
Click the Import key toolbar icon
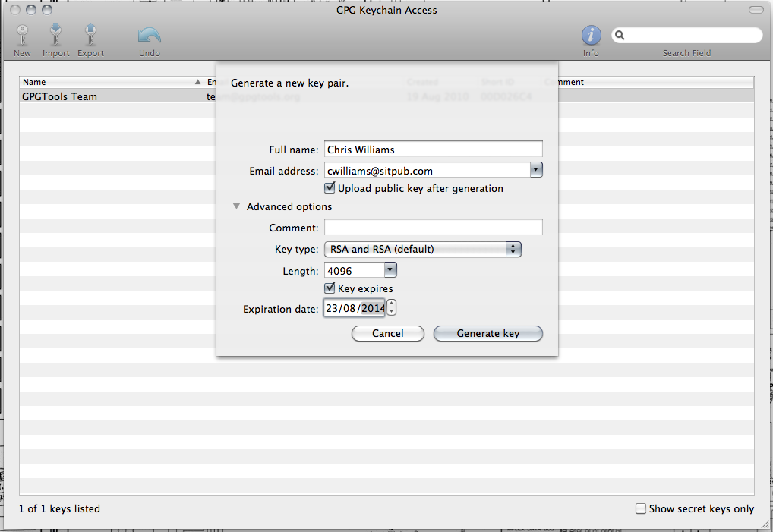coord(55,36)
